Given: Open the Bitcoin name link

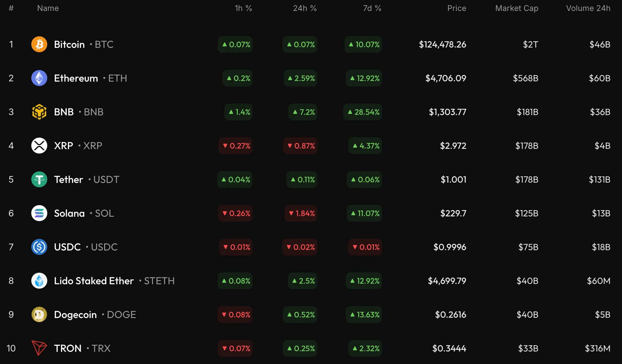Looking at the screenshot, I should click(x=69, y=44).
